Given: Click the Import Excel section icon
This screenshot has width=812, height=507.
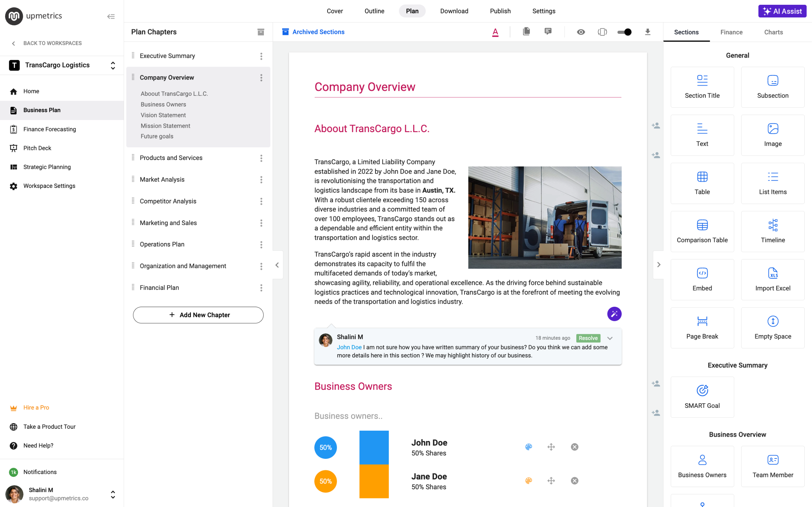Looking at the screenshot, I should (x=772, y=279).
